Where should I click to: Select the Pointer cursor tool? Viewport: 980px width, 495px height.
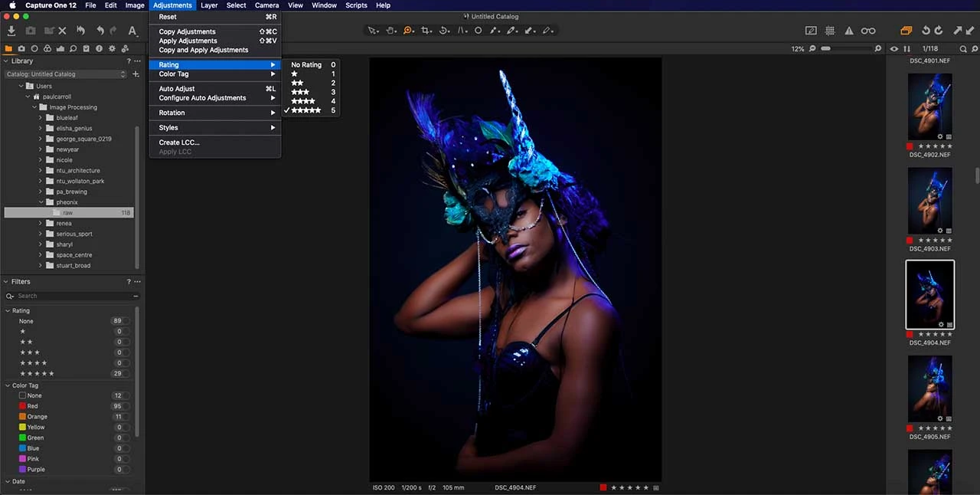click(372, 31)
